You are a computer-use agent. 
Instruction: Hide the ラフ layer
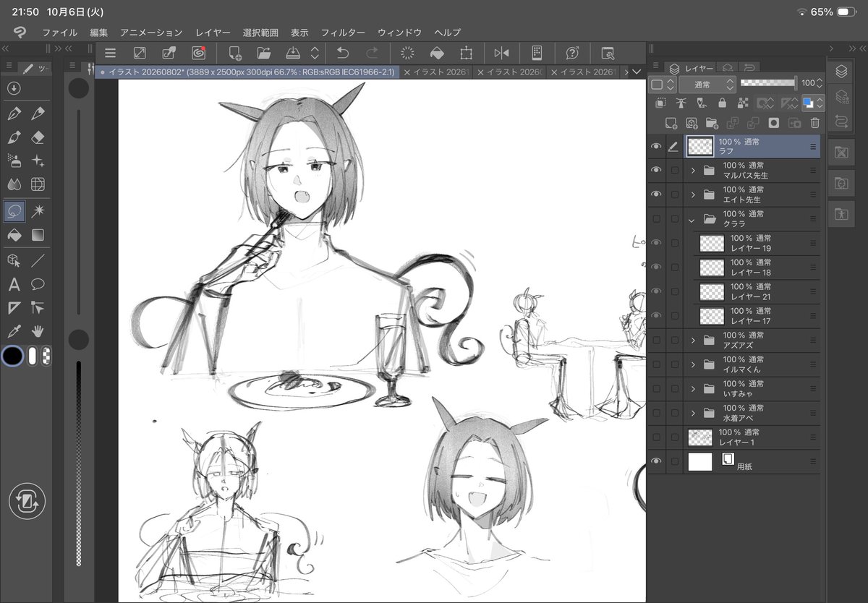point(656,147)
